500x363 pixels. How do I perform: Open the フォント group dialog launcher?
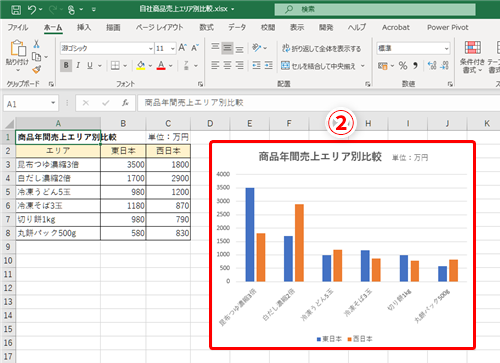click(x=200, y=84)
